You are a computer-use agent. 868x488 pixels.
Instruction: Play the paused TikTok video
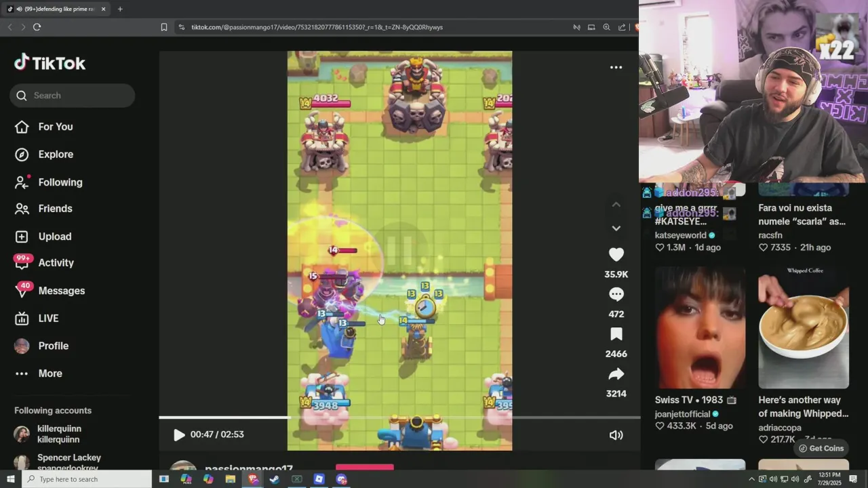(x=178, y=434)
